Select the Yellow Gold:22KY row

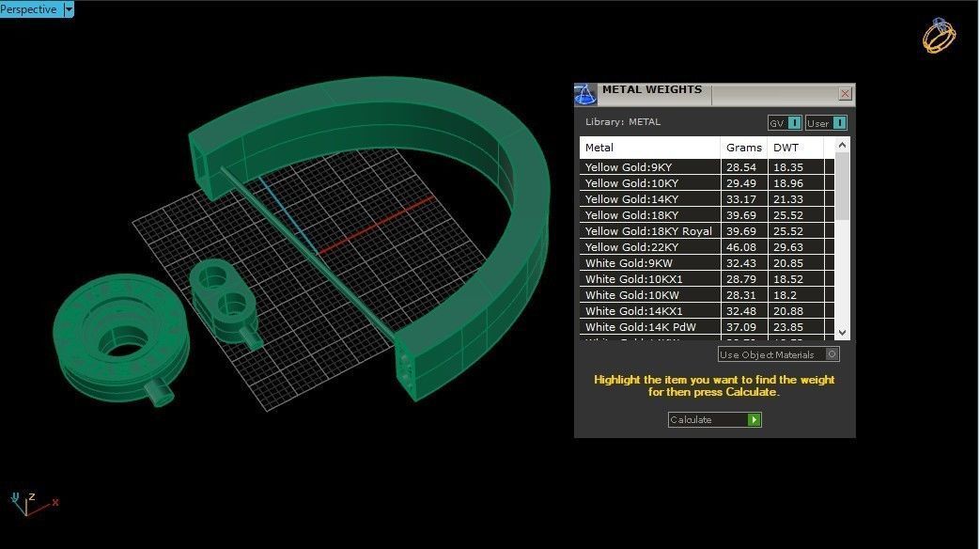707,247
